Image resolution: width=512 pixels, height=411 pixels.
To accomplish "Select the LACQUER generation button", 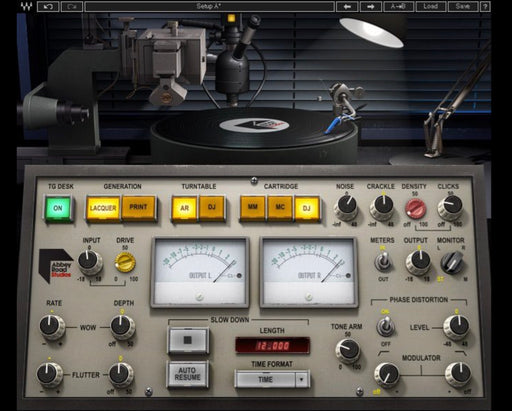I will 103,208.
